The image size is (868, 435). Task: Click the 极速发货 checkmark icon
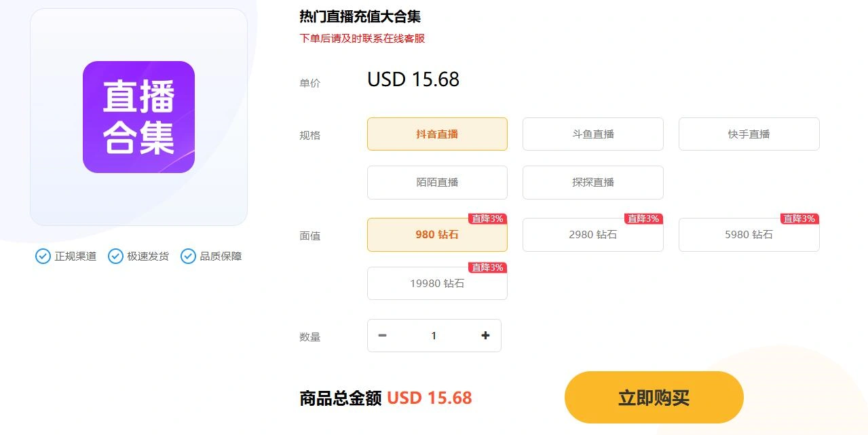click(x=115, y=256)
